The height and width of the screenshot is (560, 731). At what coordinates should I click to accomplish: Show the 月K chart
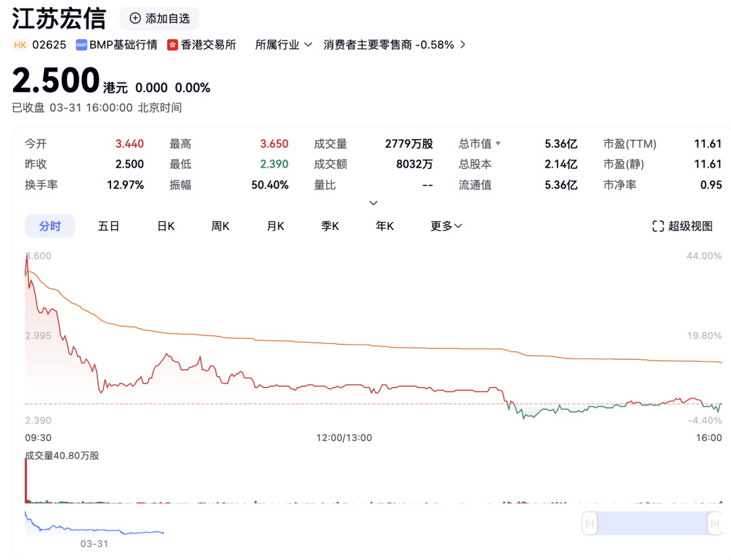[275, 226]
